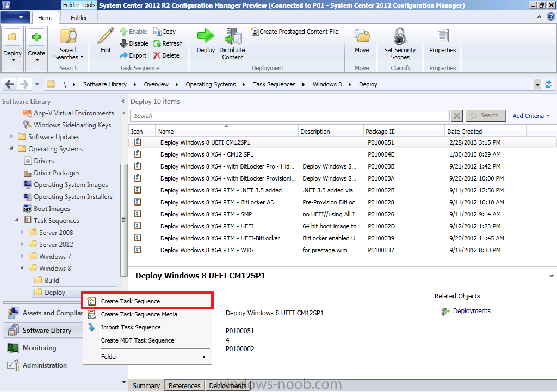The image size is (557, 392).
Task: Open Saved Searches menu
Action: 69,43
